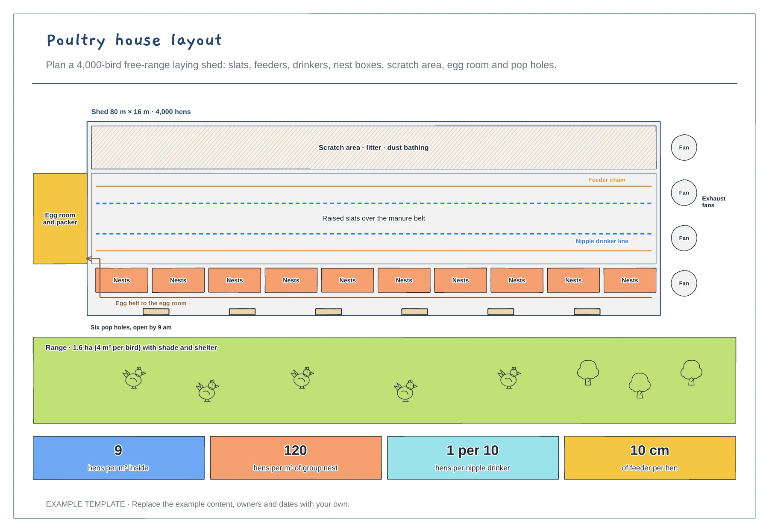The height and width of the screenshot is (532, 769).
Task: Click the blue "Nipple drinker line" label
Action: (602, 241)
